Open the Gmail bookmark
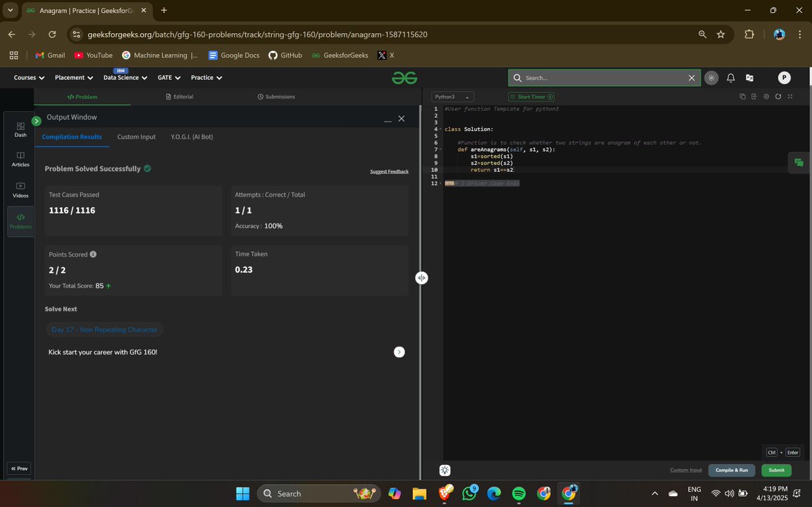The image size is (812, 507). [50, 56]
